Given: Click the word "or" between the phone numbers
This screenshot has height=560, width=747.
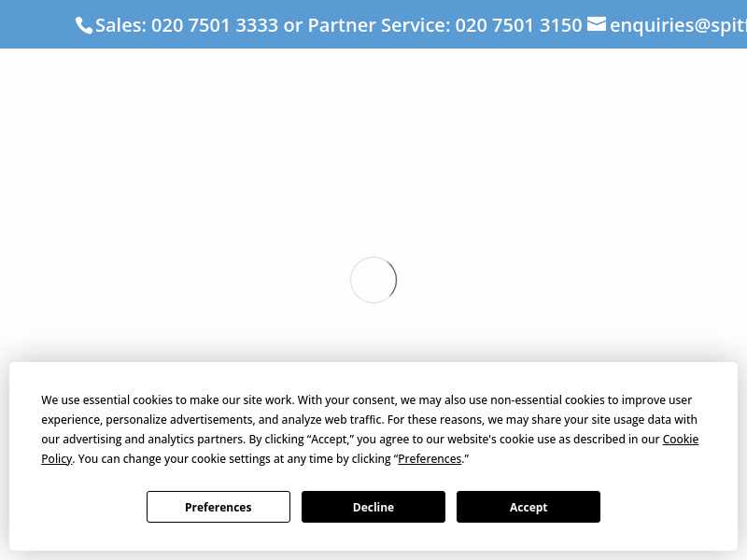Looking at the screenshot, I should pos(293,25).
